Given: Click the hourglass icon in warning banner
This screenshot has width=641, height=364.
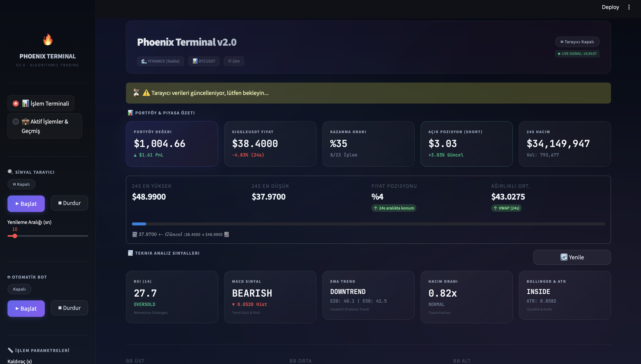Looking at the screenshot, I should (136, 93).
